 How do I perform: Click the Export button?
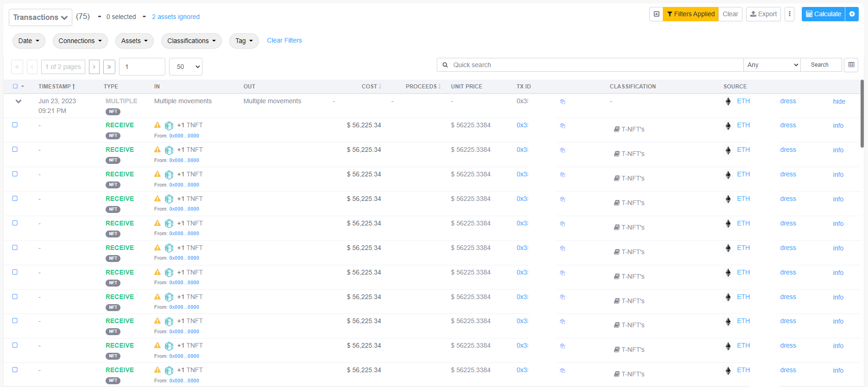point(763,14)
